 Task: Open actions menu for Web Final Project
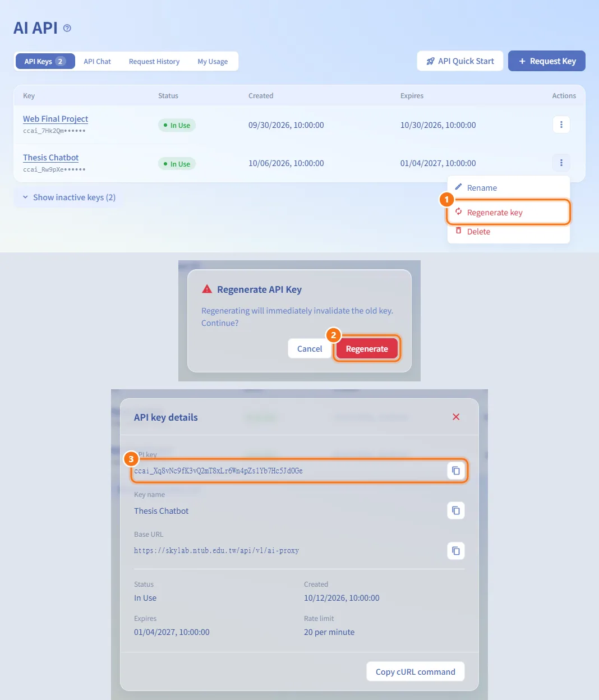coord(561,125)
